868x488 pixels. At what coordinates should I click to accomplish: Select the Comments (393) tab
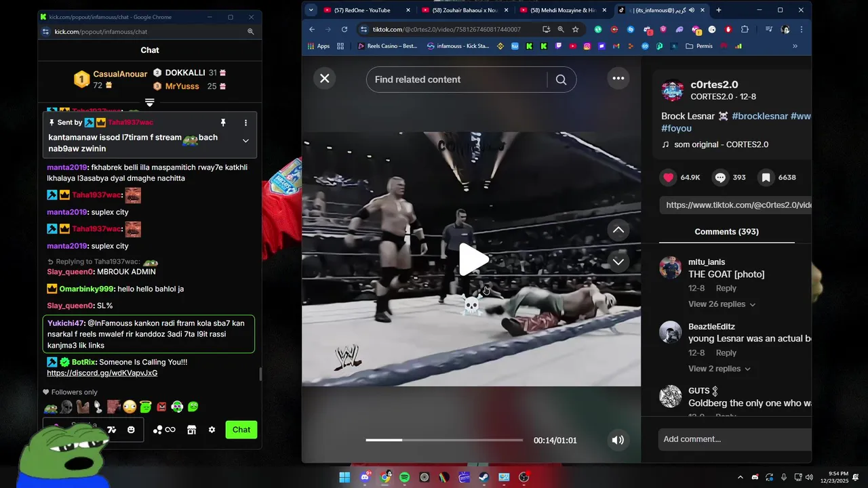coord(726,232)
